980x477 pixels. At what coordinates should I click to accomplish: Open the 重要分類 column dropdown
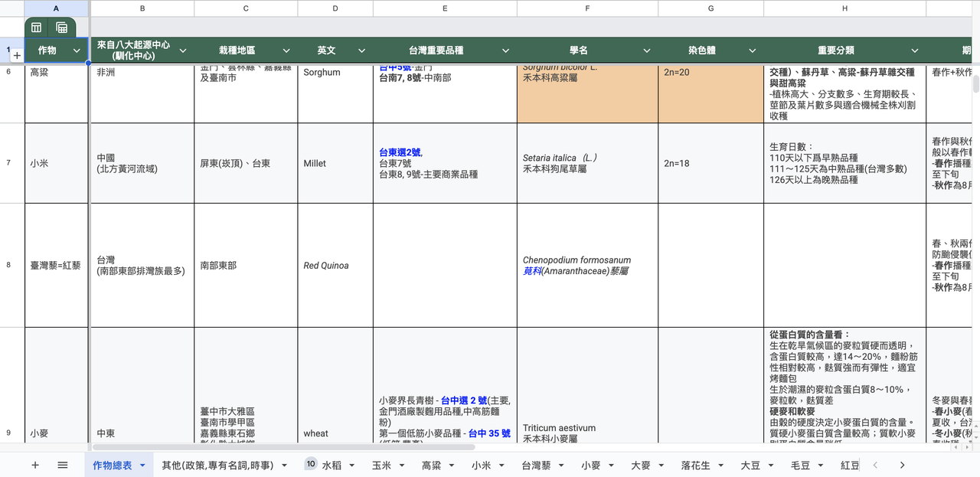tap(914, 51)
